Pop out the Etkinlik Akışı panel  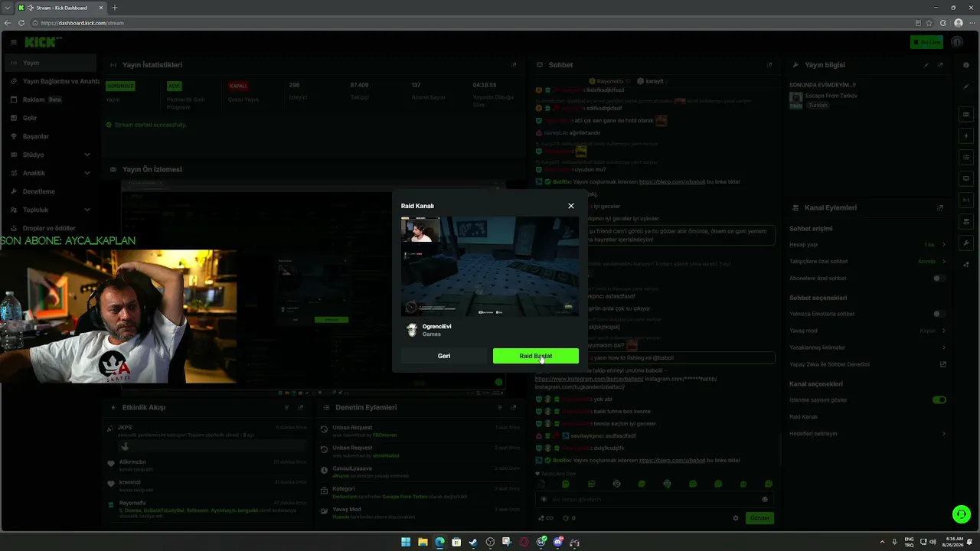point(301,408)
